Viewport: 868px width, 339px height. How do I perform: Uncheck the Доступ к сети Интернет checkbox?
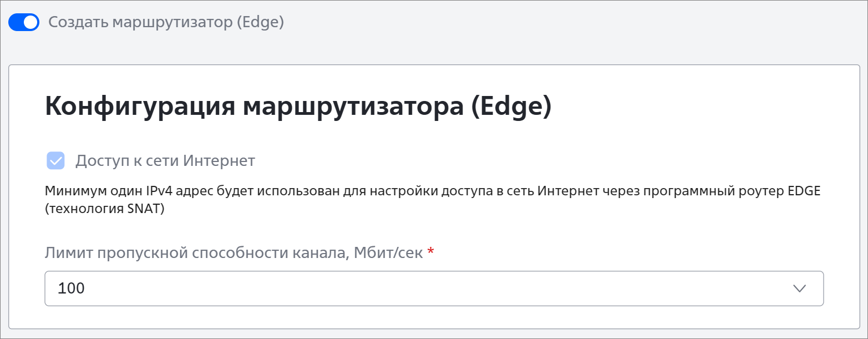click(x=56, y=161)
